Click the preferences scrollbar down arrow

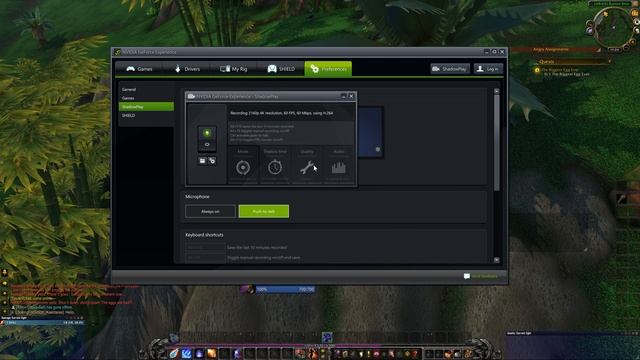point(497,260)
